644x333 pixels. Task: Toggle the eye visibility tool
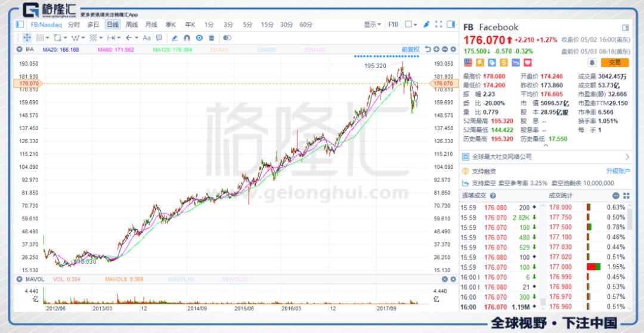(227, 38)
